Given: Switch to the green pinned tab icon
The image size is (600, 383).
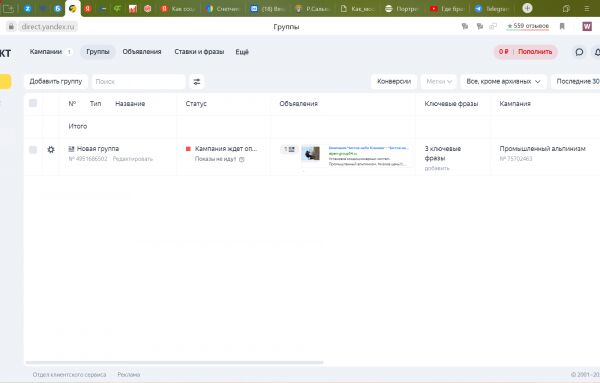Looking at the screenshot, I should click(x=117, y=8).
